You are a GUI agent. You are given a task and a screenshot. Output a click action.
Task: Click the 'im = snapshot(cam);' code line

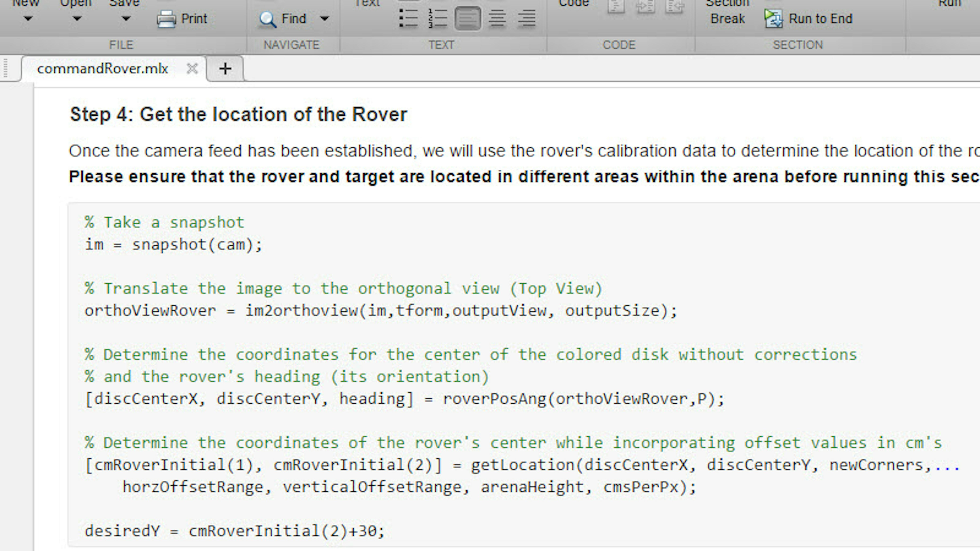coord(173,245)
